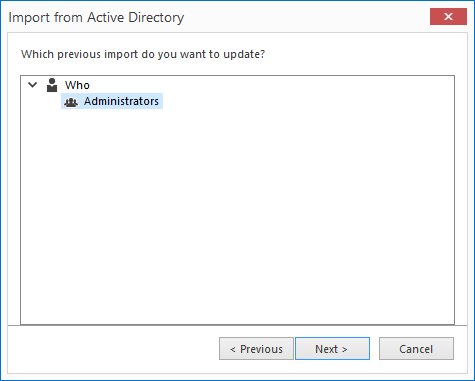The height and width of the screenshot is (381, 475).
Task: Click the 'Which previous import' question text
Action: point(143,54)
